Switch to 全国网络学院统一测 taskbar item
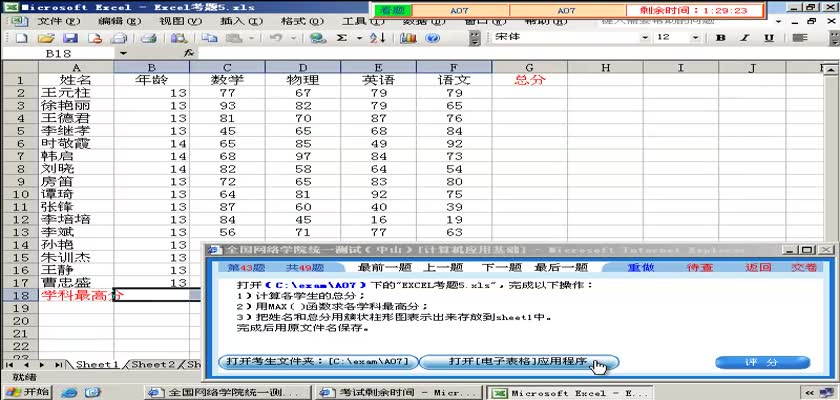The image size is (840, 400). 227,393
